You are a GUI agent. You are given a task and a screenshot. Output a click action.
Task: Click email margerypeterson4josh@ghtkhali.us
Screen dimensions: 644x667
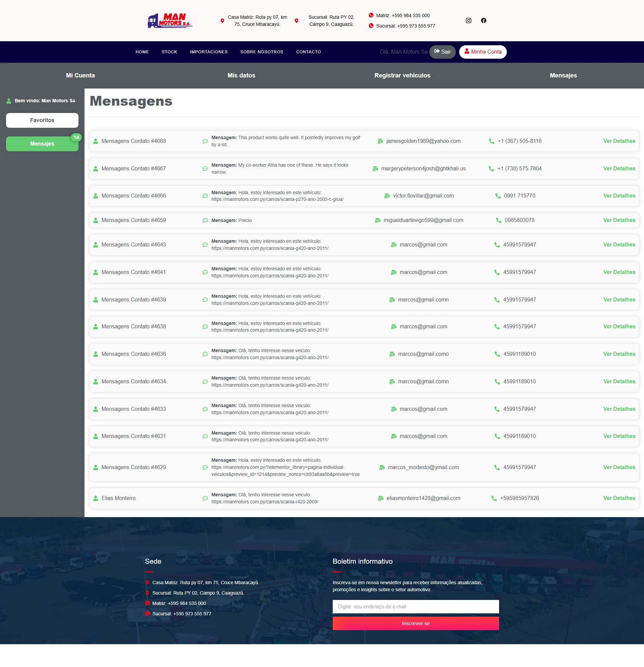423,168
